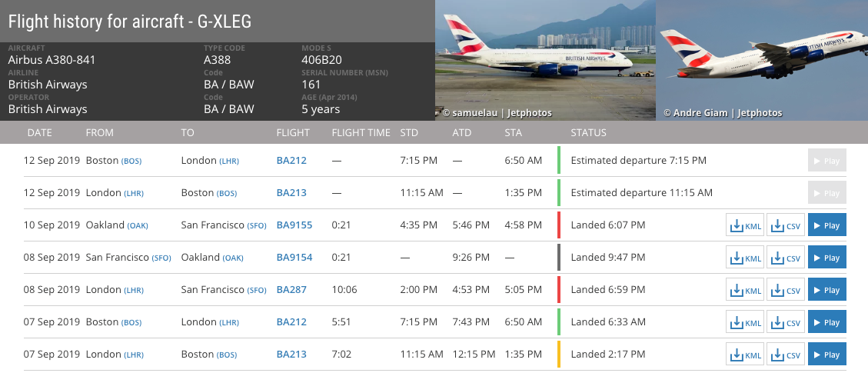Download CSV for BA9155 Oakland flight
This screenshot has width=868, height=373.
point(786,225)
